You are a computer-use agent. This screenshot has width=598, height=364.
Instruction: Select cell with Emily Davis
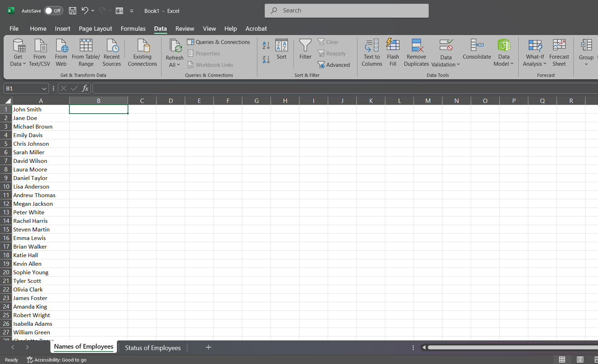(41, 135)
